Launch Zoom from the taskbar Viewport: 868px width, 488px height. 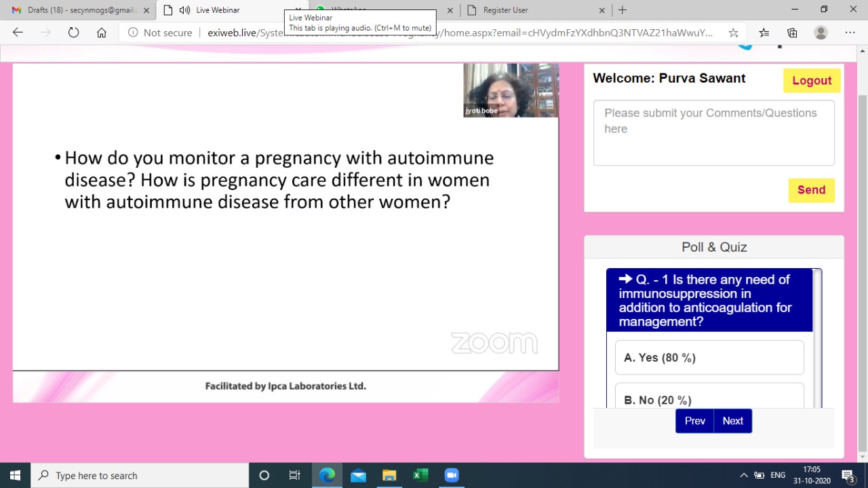coord(452,475)
